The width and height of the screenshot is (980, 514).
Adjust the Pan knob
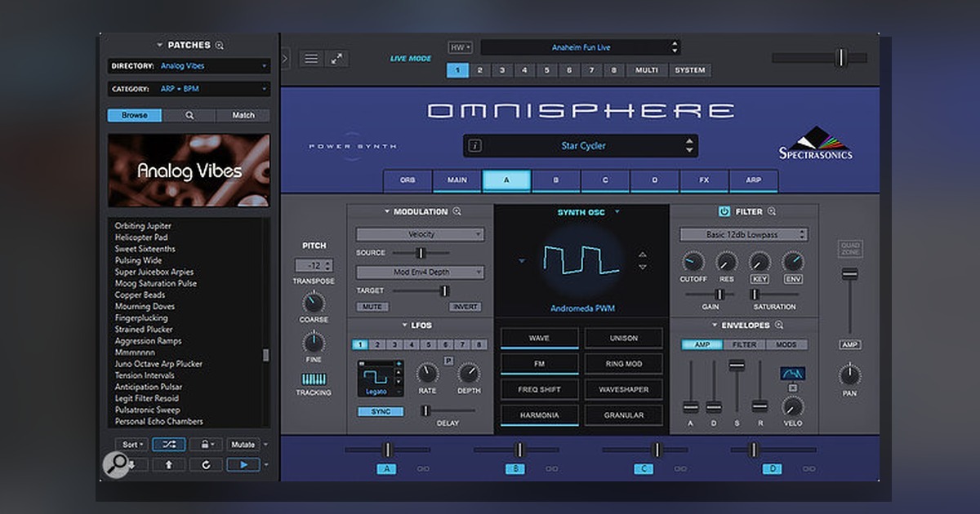[849, 375]
